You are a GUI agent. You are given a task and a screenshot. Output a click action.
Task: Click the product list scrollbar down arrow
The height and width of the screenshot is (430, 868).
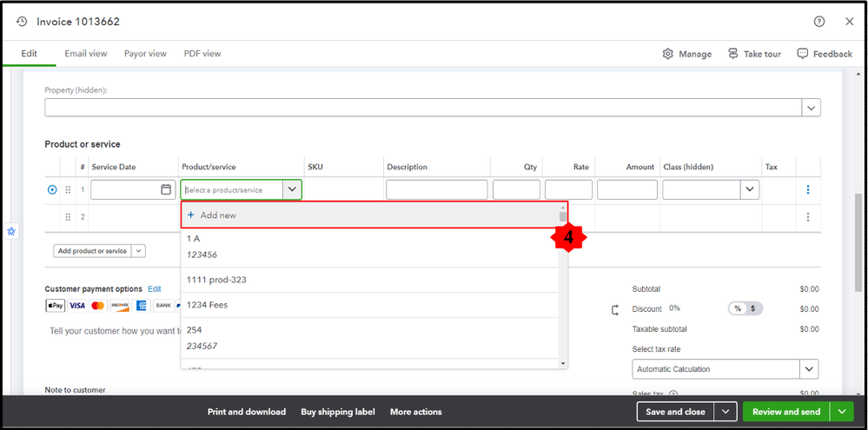(563, 364)
